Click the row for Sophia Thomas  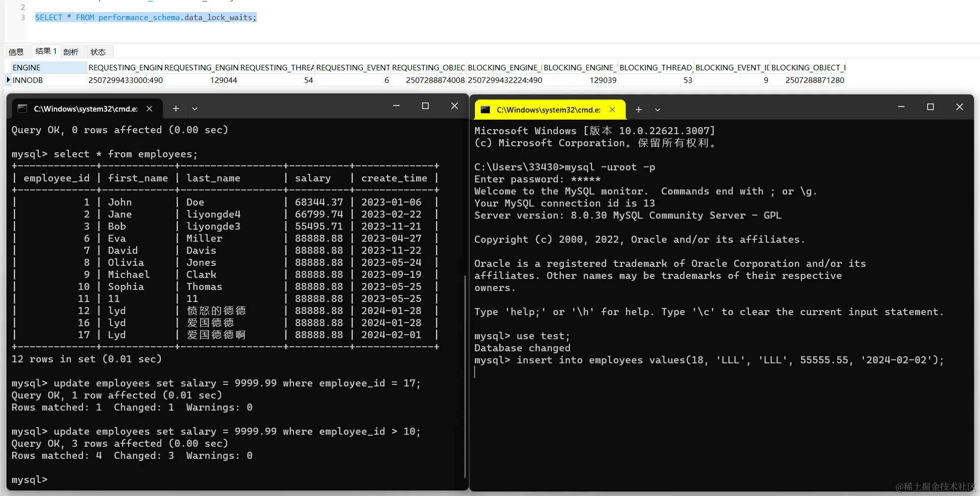click(226, 286)
